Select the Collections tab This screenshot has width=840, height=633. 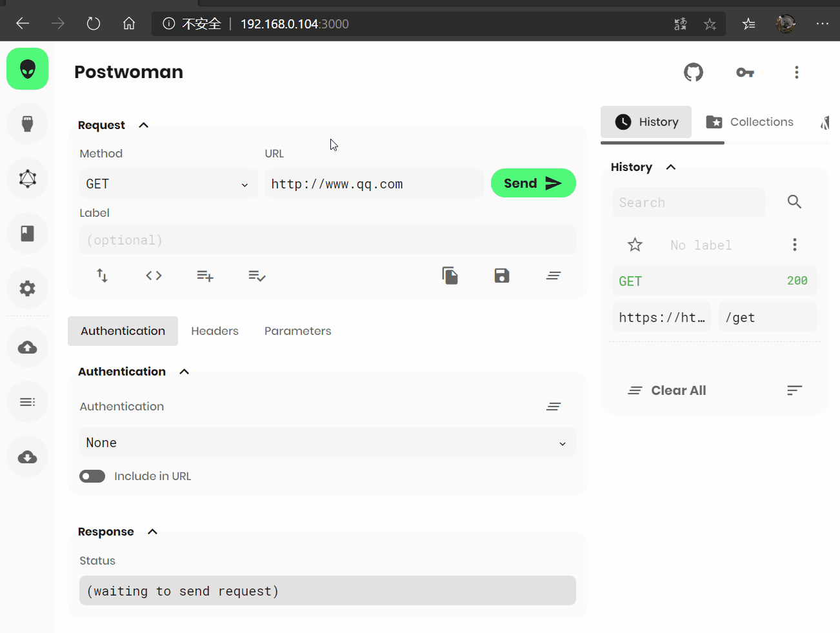point(750,122)
